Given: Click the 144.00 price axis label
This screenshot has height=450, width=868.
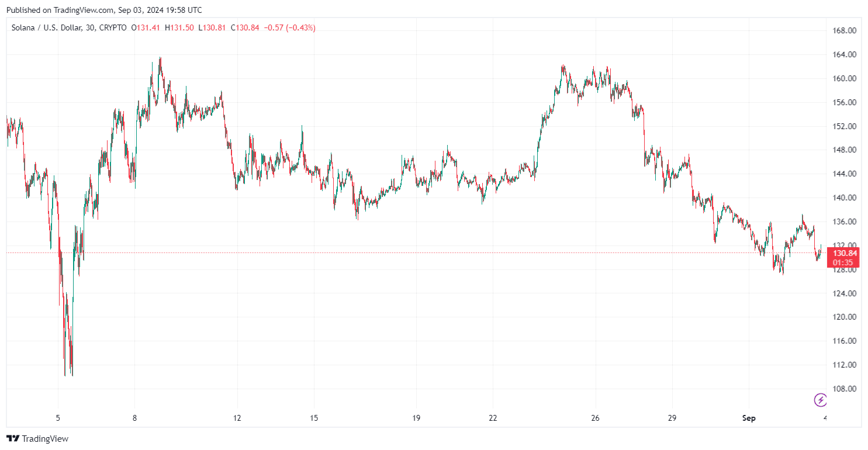Looking at the screenshot, I should tap(845, 174).
